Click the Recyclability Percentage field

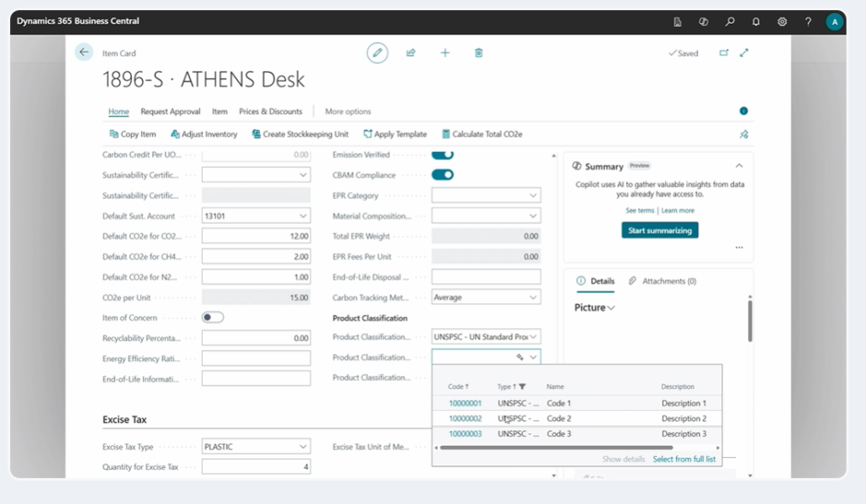click(x=256, y=338)
